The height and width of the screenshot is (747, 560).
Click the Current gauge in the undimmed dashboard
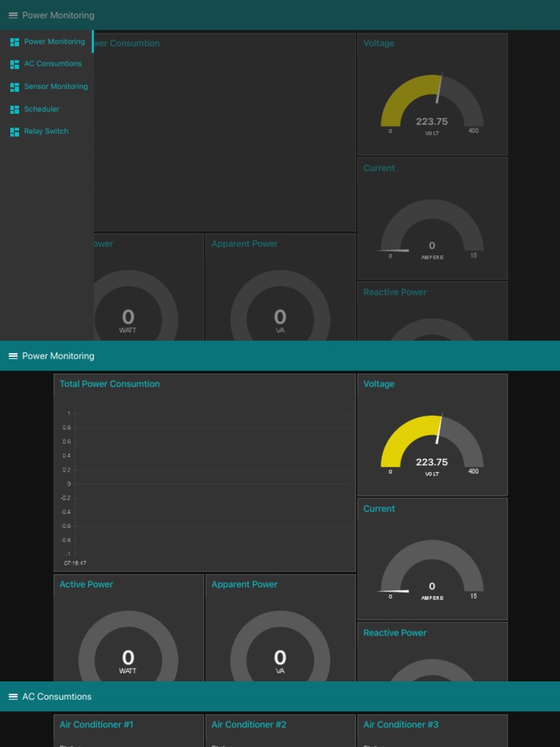pos(432,566)
